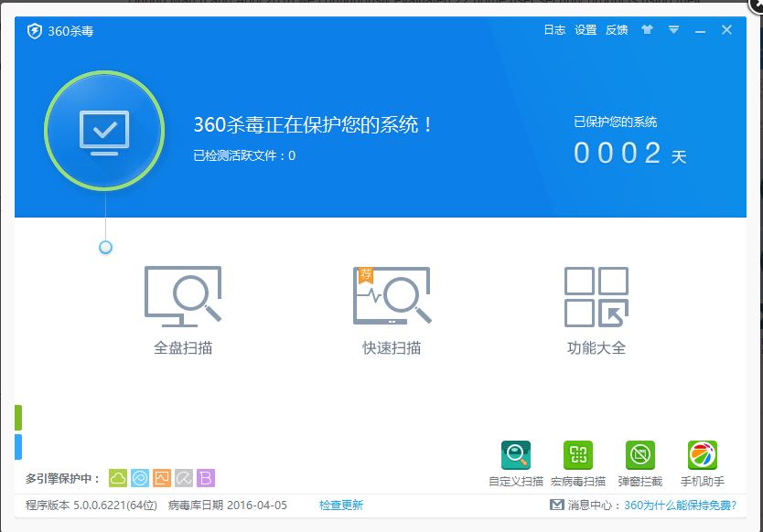Click the skin shirt icon
This screenshot has width=763, height=532.
click(647, 29)
